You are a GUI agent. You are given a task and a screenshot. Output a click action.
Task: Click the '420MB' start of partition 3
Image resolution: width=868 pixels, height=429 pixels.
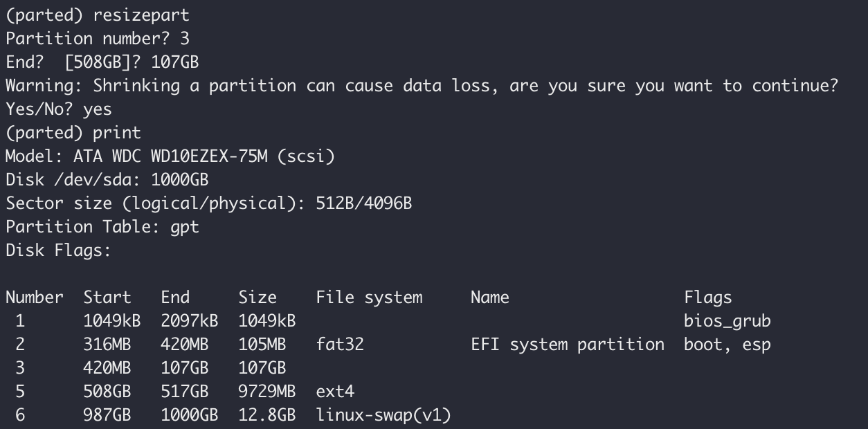pyautogui.click(x=107, y=368)
